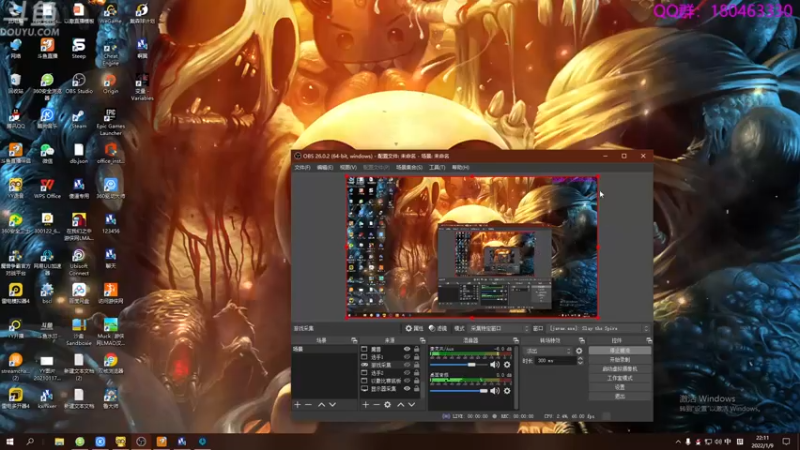800x450 pixels.
Task: Click the 300 ms duration input field
Action: pyautogui.click(x=556, y=361)
